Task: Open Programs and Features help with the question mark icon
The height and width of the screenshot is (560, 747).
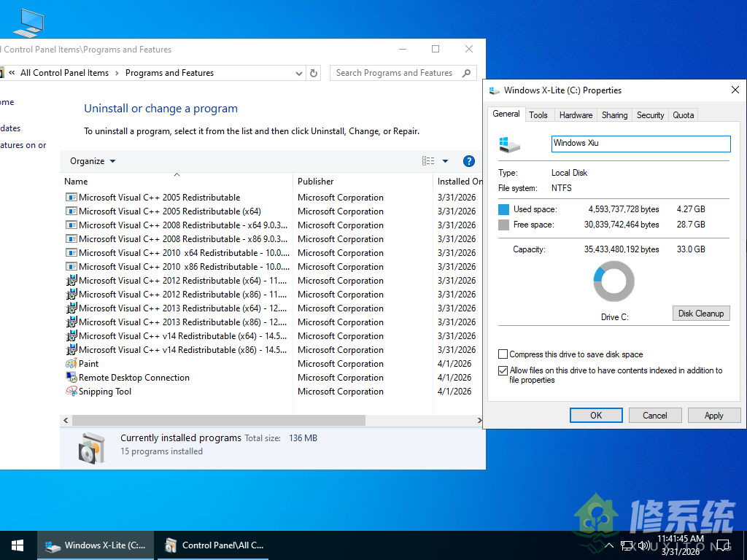Action: coord(469,160)
